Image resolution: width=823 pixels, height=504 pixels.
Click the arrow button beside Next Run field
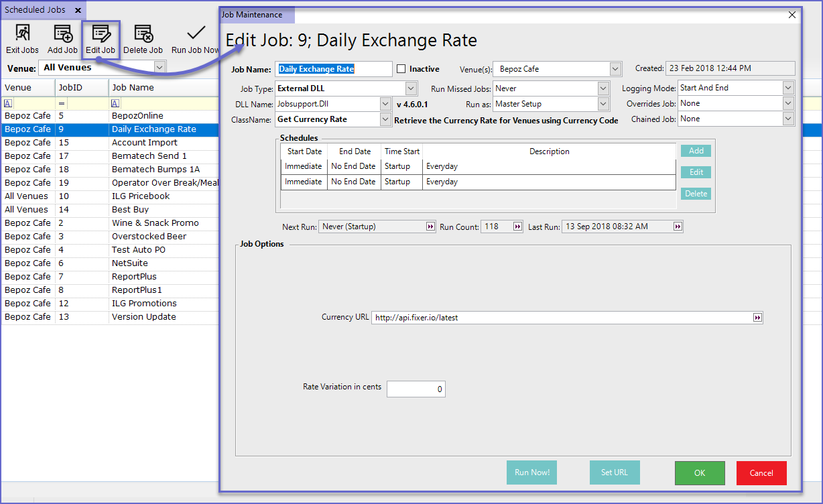(430, 227)
